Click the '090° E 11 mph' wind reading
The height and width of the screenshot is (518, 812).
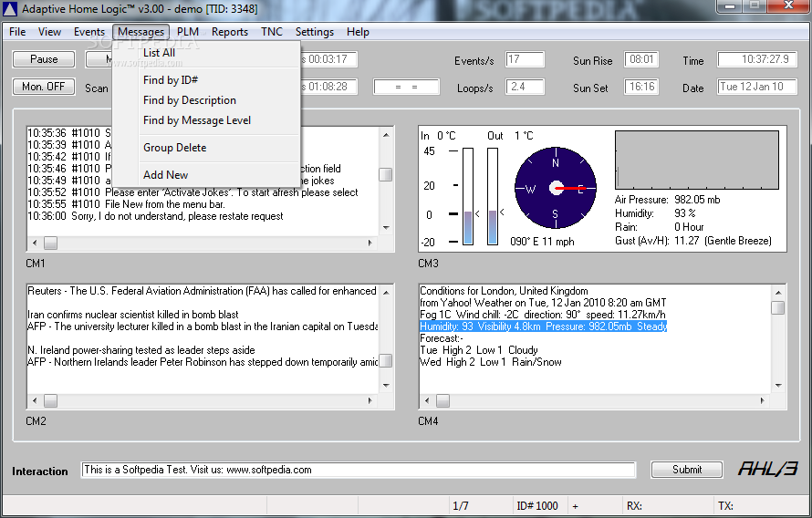click(542, 242)
